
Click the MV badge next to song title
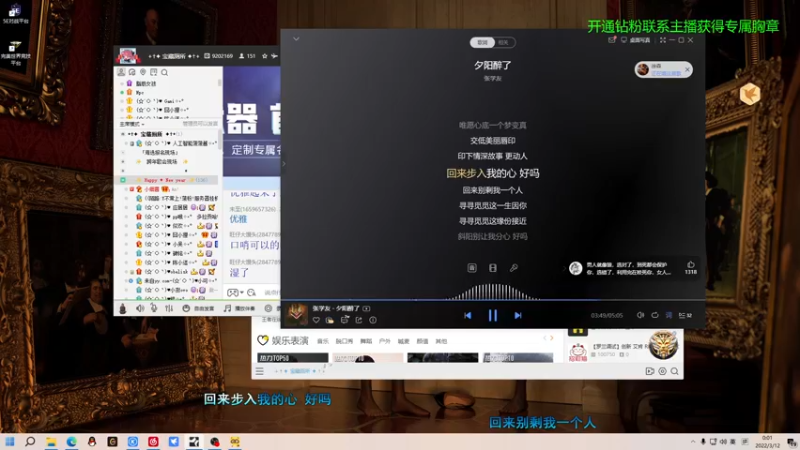tap(366, 308)
